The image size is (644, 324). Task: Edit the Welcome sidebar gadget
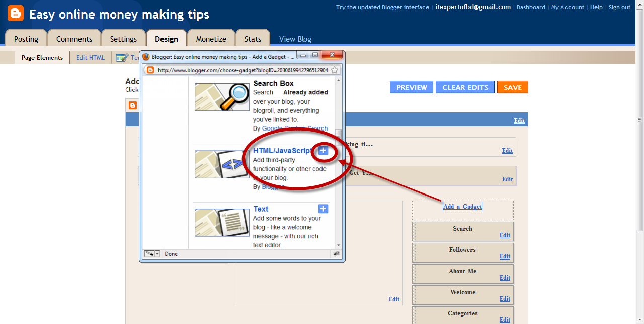coord(505,299)
